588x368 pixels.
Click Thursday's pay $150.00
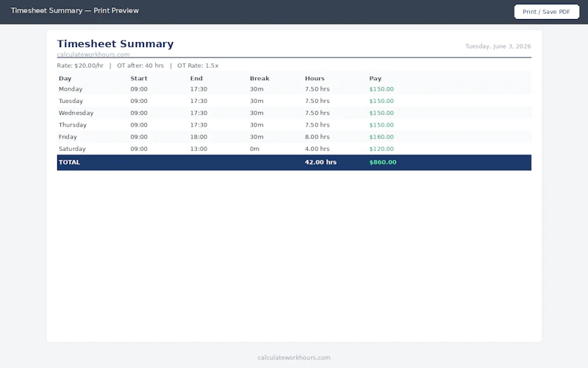tap(381, 125)
